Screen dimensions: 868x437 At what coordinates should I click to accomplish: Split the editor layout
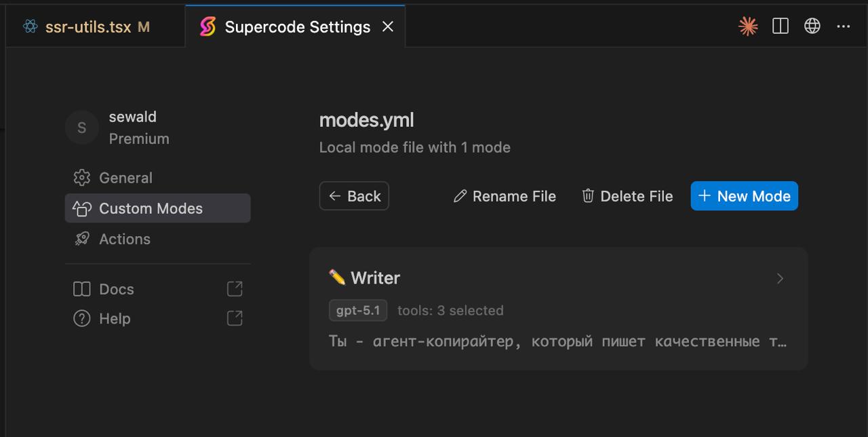click(x=781, y=26)
